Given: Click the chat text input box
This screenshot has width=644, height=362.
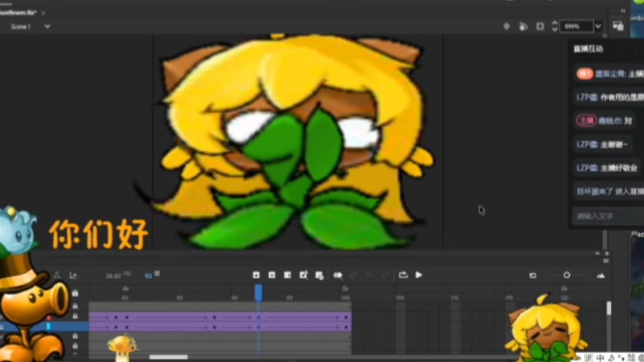Looking at the screenshot, I should coord(609,216).
